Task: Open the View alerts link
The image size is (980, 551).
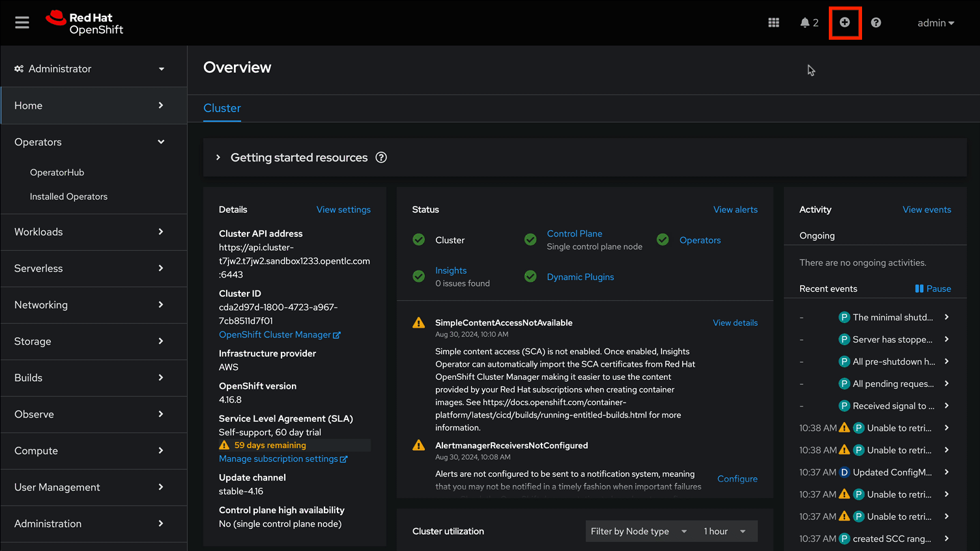Action: pos(736,210)
